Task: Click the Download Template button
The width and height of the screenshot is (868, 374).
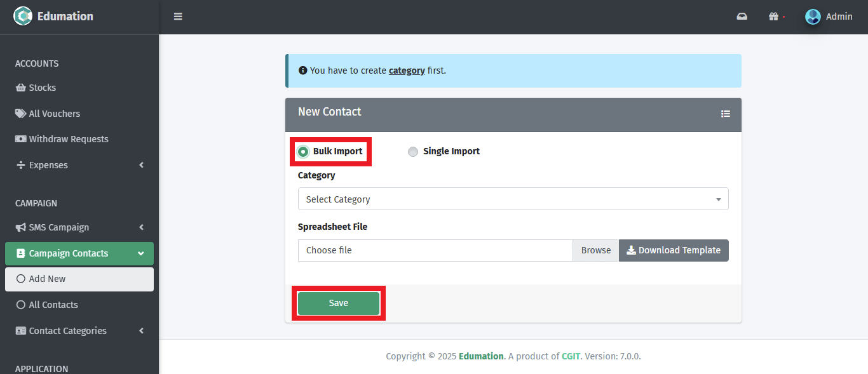Action: click(x=674, y=250)
